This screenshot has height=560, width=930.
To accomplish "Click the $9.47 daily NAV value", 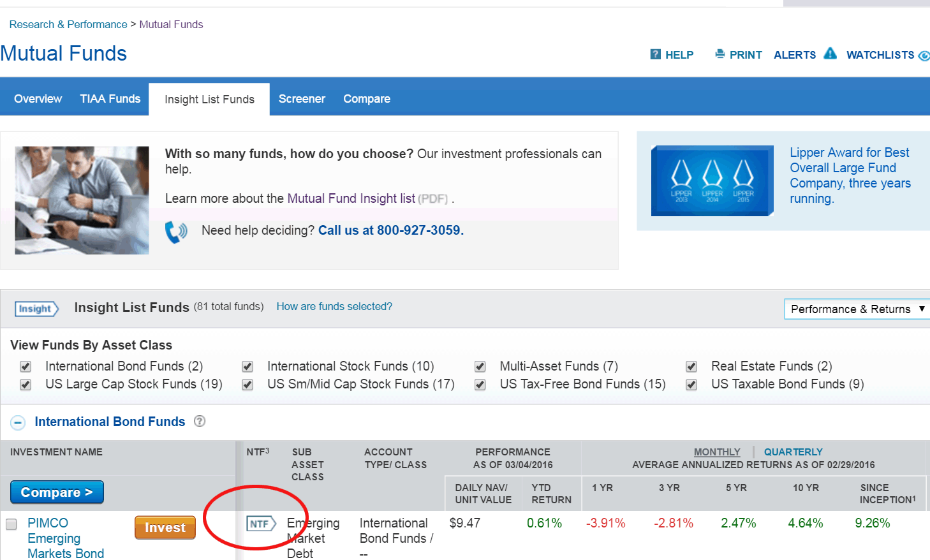I will point(465,523).
